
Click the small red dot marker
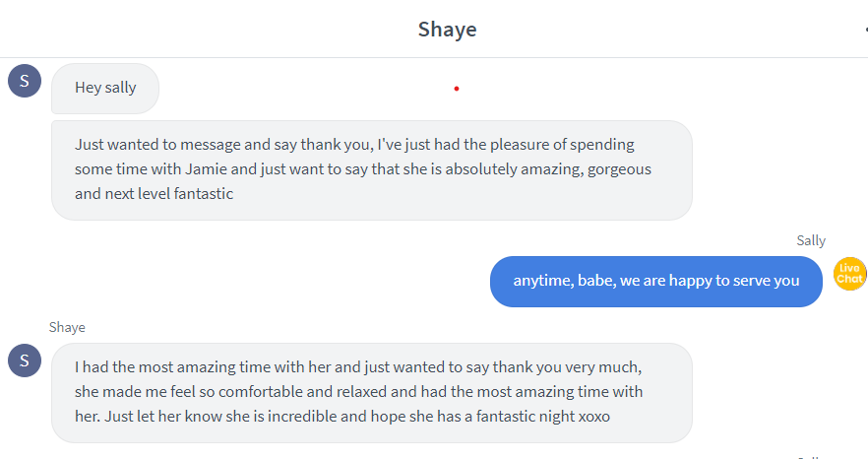[x=457, y=89]
